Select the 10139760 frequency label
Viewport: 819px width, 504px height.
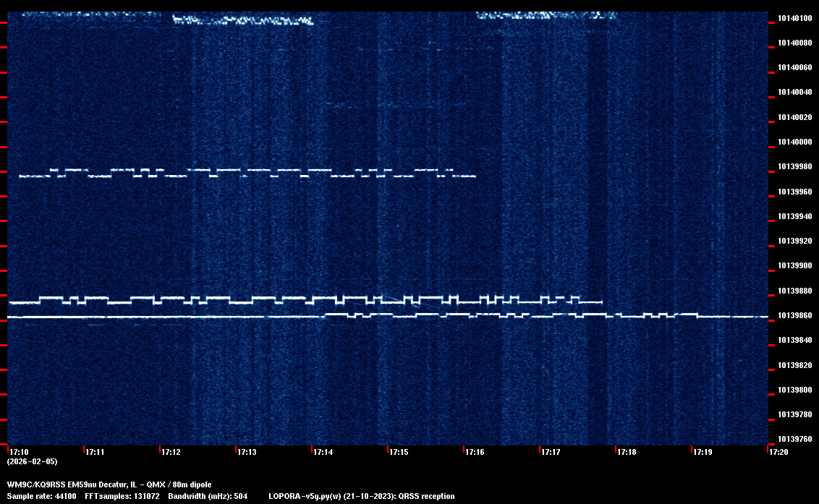click(794, 439)
